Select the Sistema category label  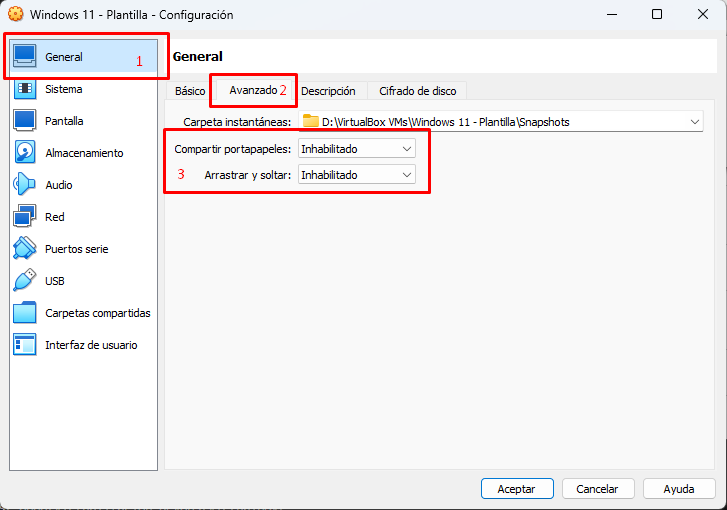coord(64,89)
